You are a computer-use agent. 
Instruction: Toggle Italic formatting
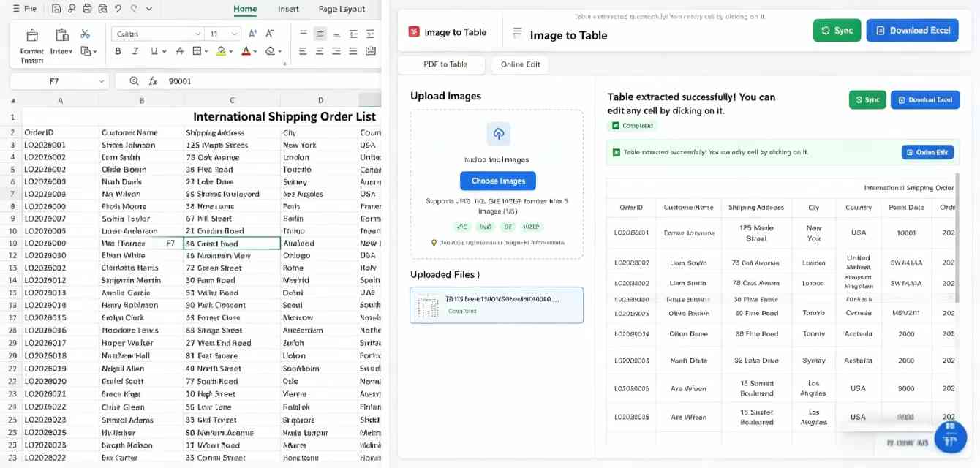pyautogui.click(x=135, y=51)
